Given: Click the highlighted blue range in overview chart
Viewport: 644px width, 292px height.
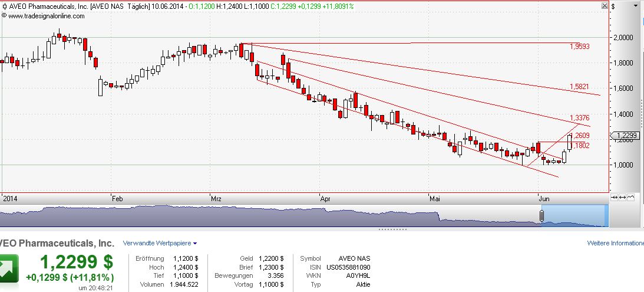Looking at the screenshot, I should tap(574, 215).
